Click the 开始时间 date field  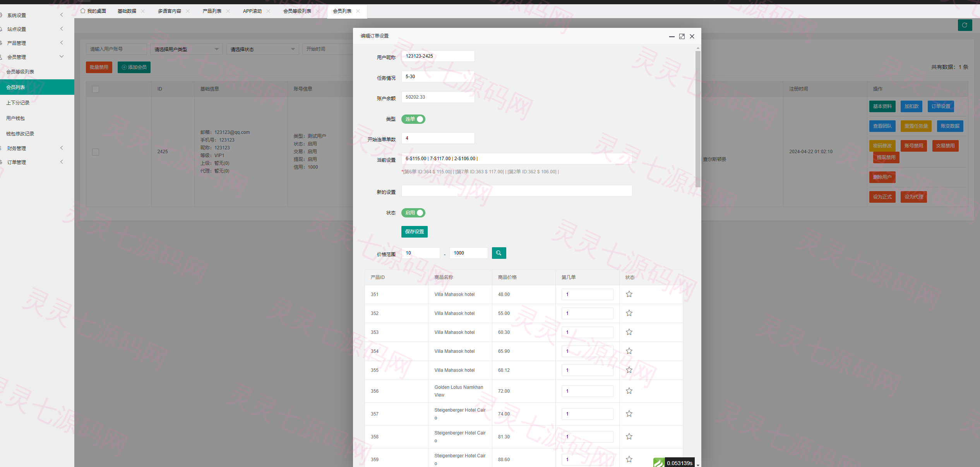tap(327, 49)
